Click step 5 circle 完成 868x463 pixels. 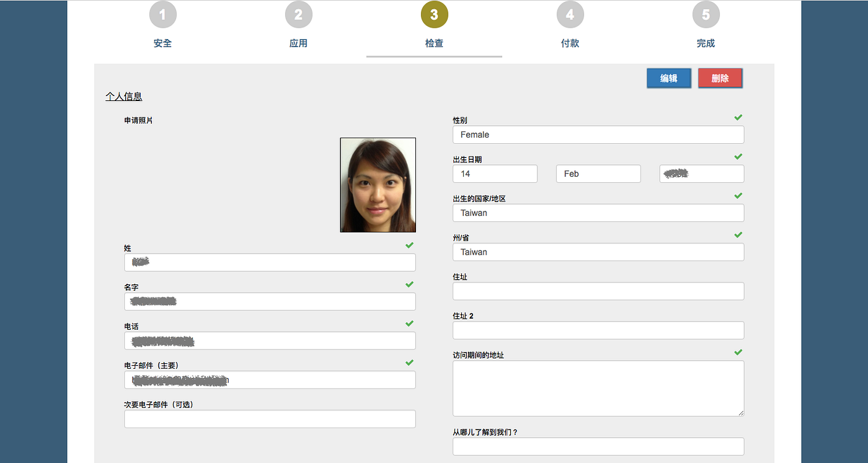coord(706,15)
